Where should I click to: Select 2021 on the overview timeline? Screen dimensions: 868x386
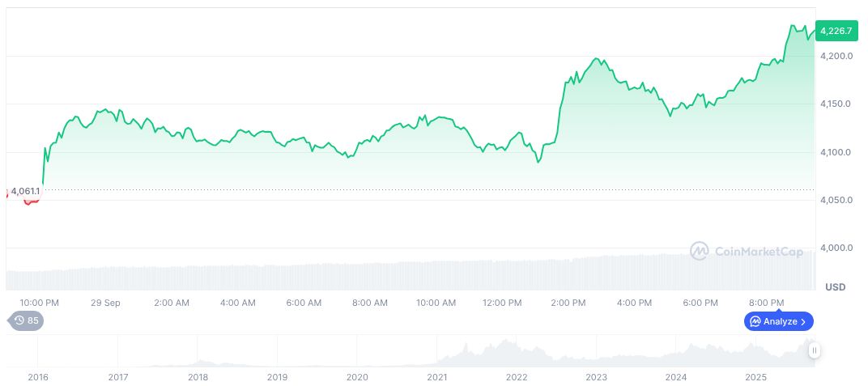pyautogui.click(x=437, y=377)
